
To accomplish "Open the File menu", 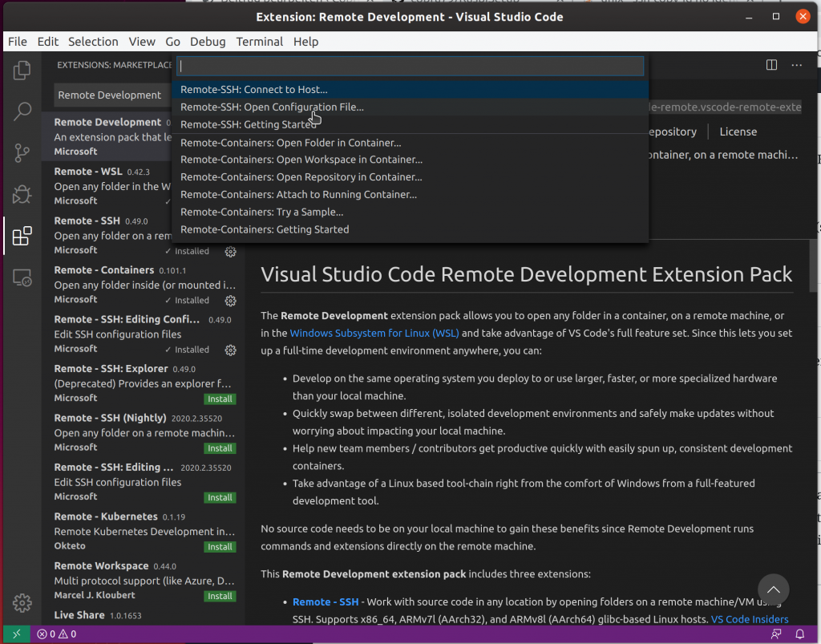I will (x=18, y=42).
